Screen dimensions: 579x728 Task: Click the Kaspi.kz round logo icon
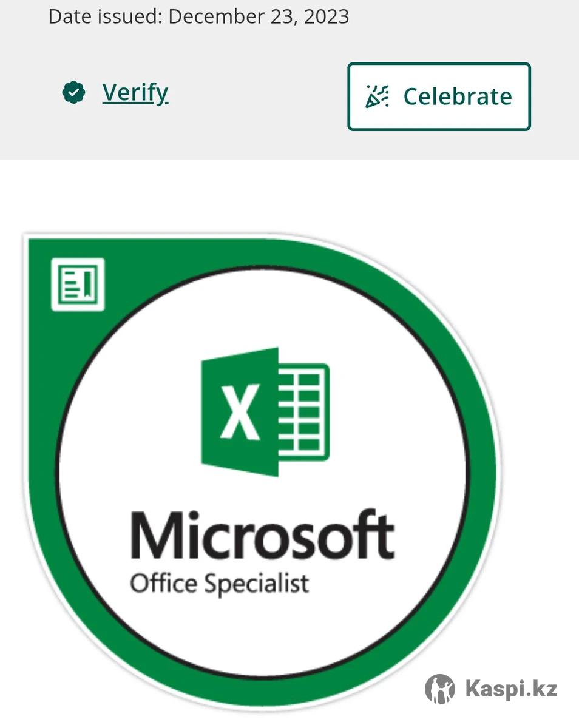pos(440,689)
